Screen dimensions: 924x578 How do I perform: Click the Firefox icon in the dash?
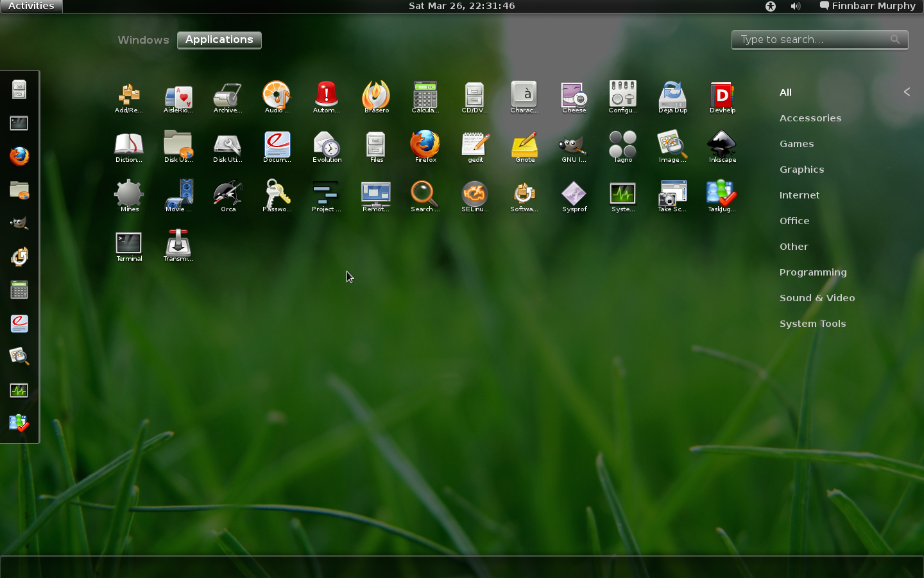click(x=19, y=157)
